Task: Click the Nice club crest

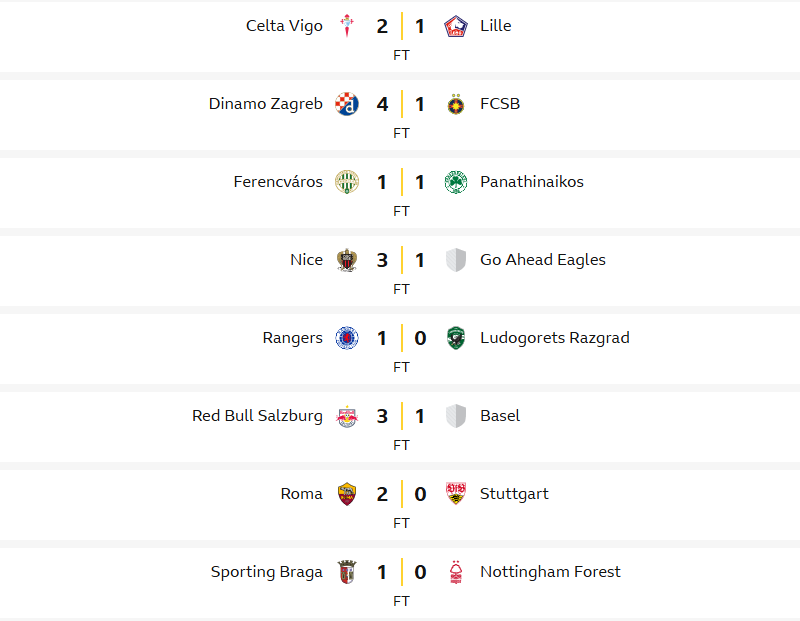Action: click(347, 260)
